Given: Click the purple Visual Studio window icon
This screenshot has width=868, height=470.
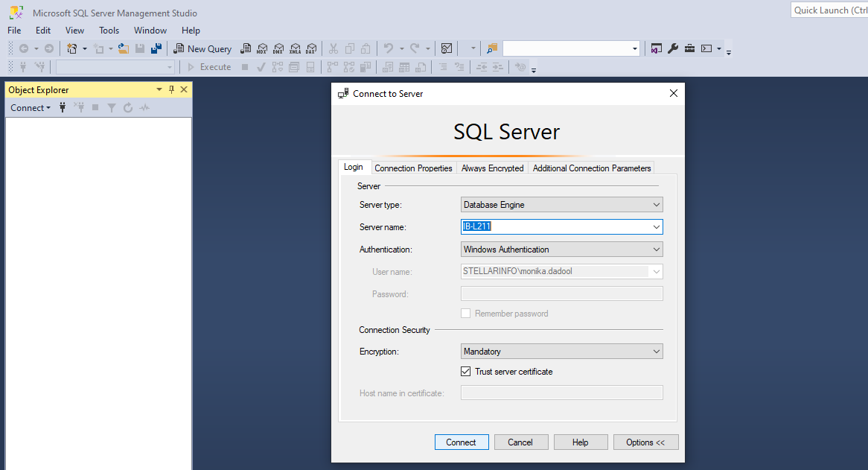Looking at the screenshot, I should click(x=657, y=48).
